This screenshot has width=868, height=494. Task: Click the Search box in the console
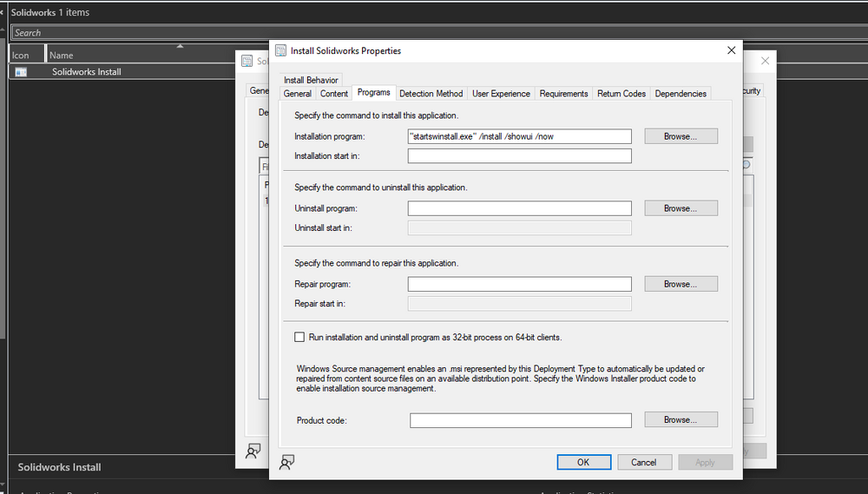click(437, 33)
